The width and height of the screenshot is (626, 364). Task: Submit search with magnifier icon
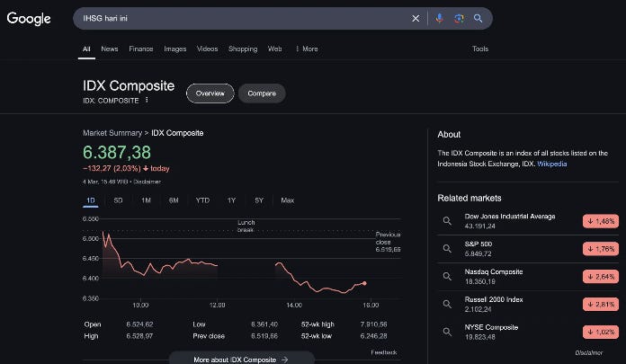[478, 18]
